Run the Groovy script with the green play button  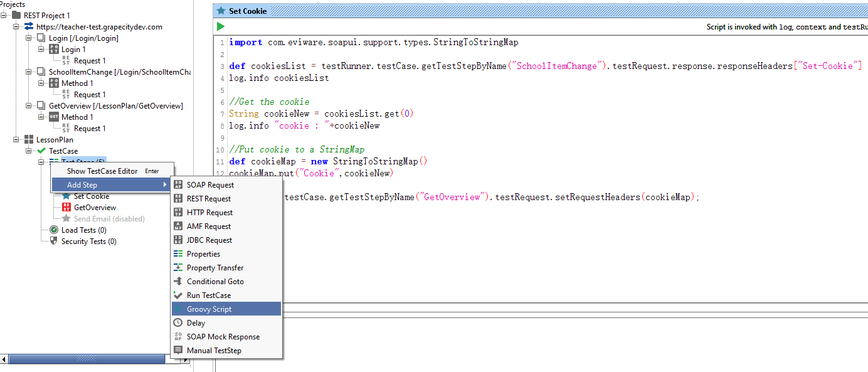(x=221, y=26)
